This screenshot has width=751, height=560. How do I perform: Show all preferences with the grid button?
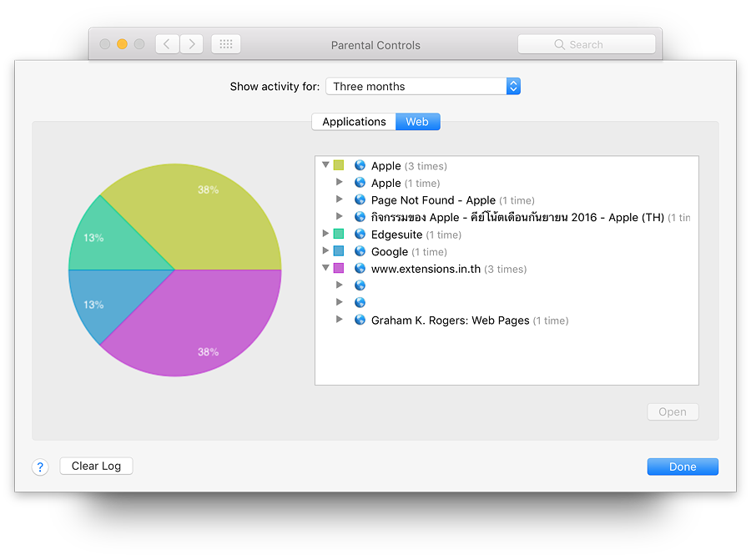226,44
